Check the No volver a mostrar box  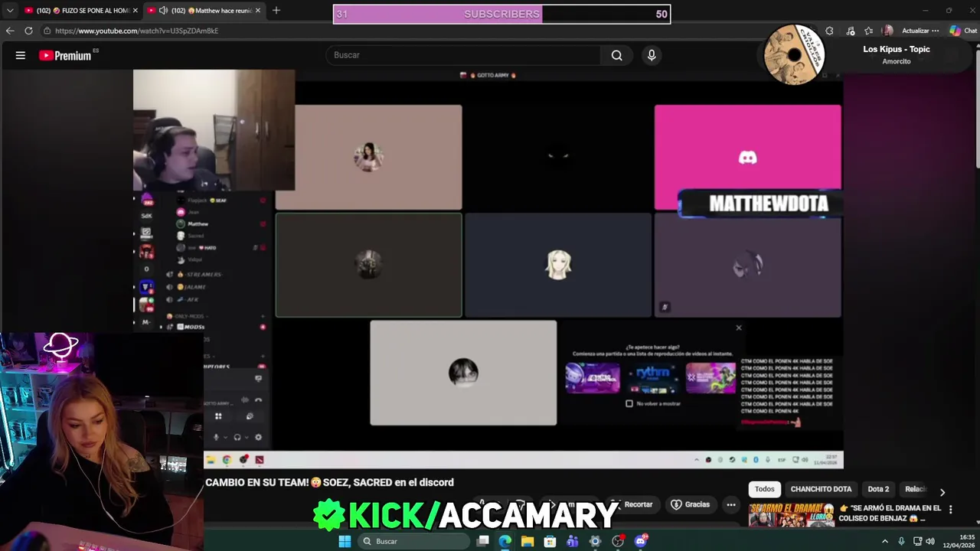point(629,403)
